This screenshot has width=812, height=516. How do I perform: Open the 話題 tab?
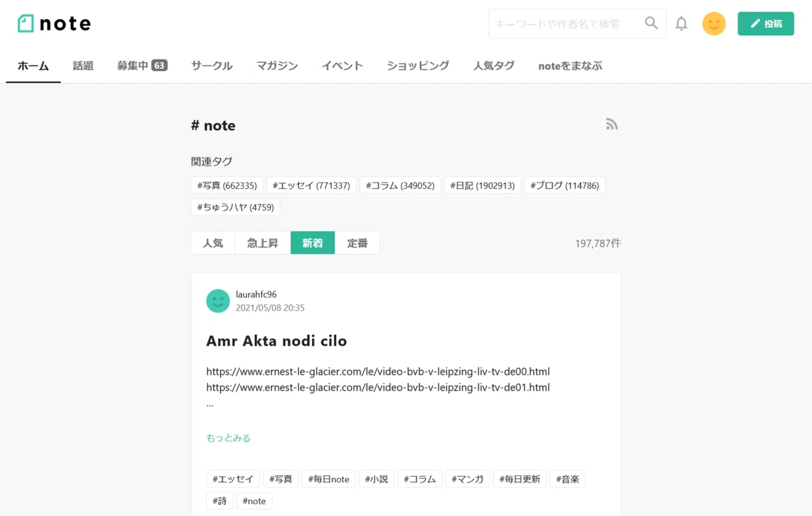(x=83, y=66)
